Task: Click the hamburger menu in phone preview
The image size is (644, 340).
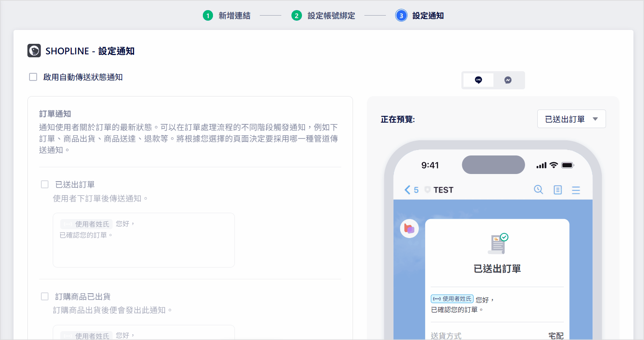Action: 576,190
